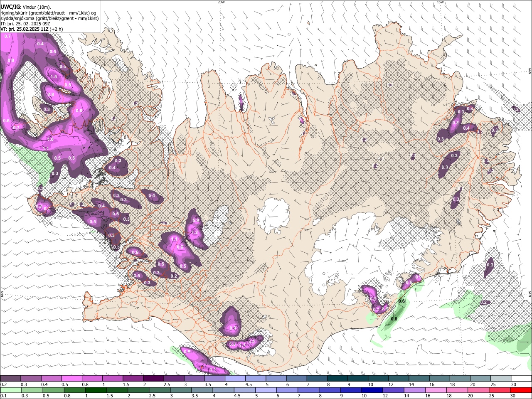Screen dimensions: 532x399
Task: Click the 'UWC/IG: Vindur (10m)' title text
Action: click(x=25, y=7)
